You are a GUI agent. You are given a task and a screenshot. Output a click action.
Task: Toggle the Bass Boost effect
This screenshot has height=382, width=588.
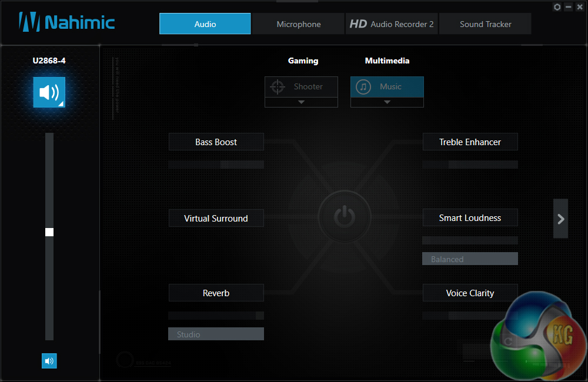click(x=216, y=142)
